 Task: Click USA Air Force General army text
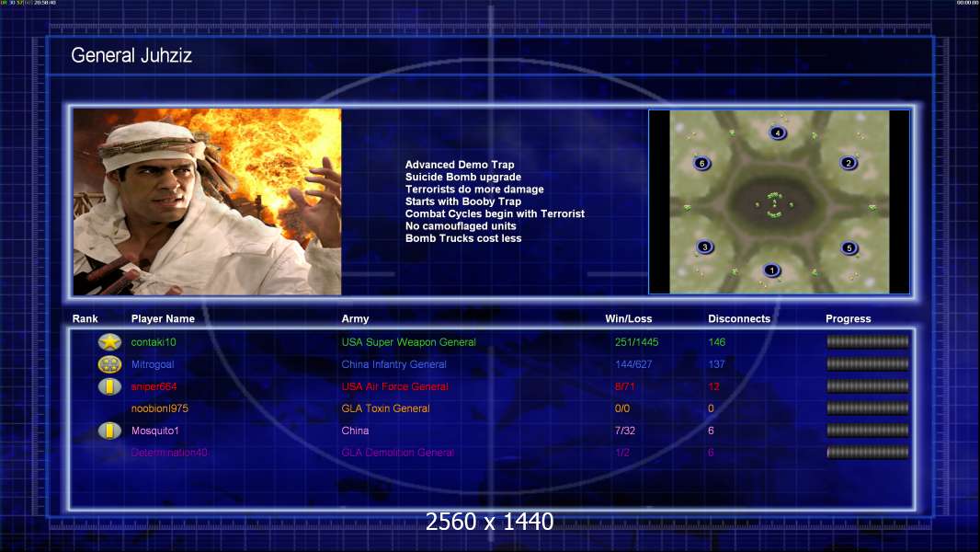tap(395, 386)
